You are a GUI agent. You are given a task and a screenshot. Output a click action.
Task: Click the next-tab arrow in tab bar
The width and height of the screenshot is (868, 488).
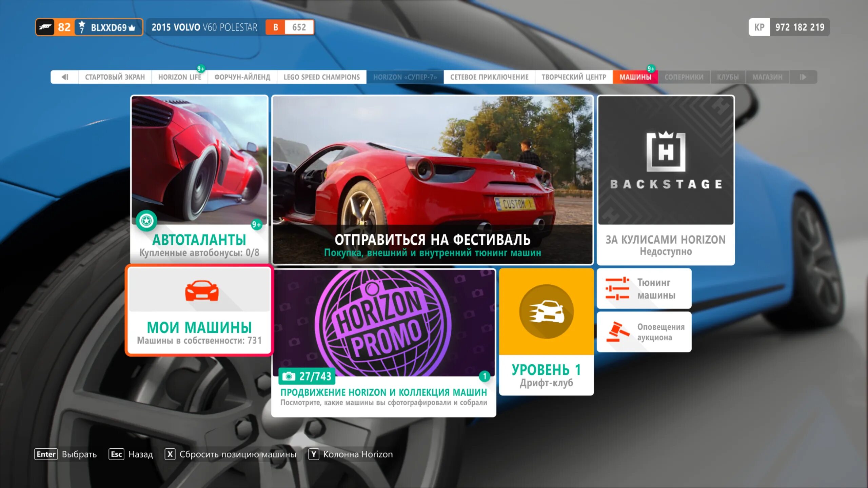click(x=803, y=77)
